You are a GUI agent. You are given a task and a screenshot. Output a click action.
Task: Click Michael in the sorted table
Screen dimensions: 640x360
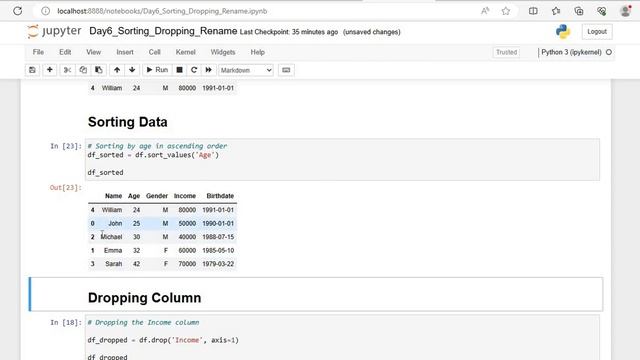pos(111,237)
